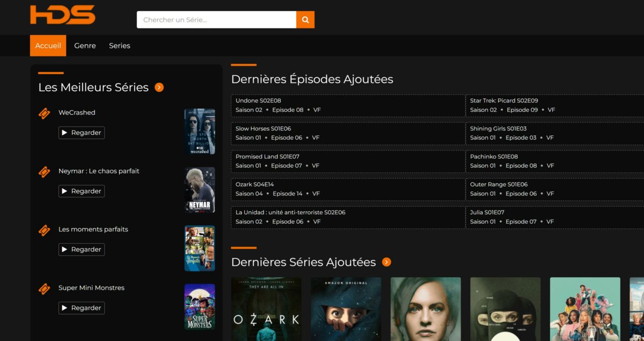Click the ticket icon next to WeCrashed
This screenshot has width=644, height=341.
(45, 114)
